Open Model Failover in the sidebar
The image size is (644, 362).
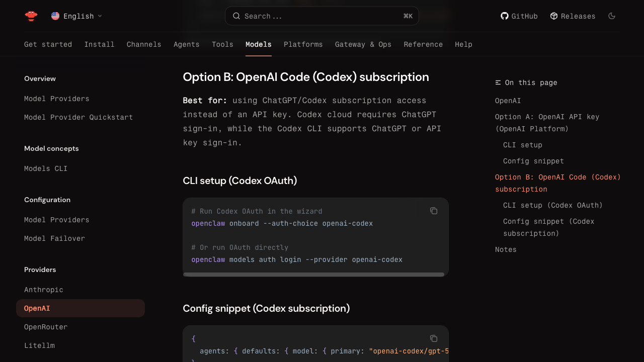pos(54,238)
